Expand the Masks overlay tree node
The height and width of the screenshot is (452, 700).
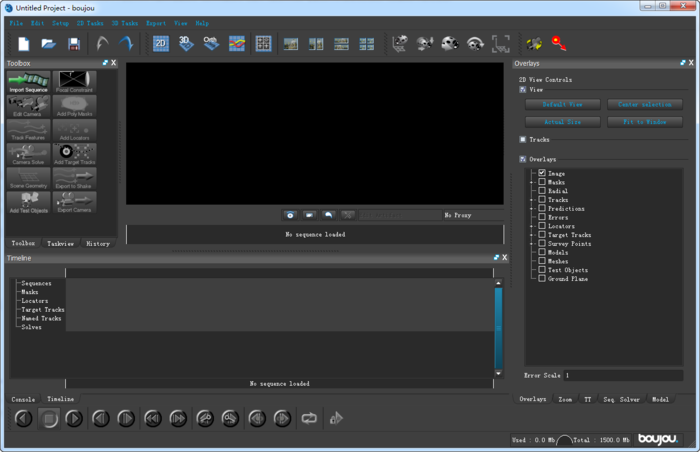tap(531, 183)
